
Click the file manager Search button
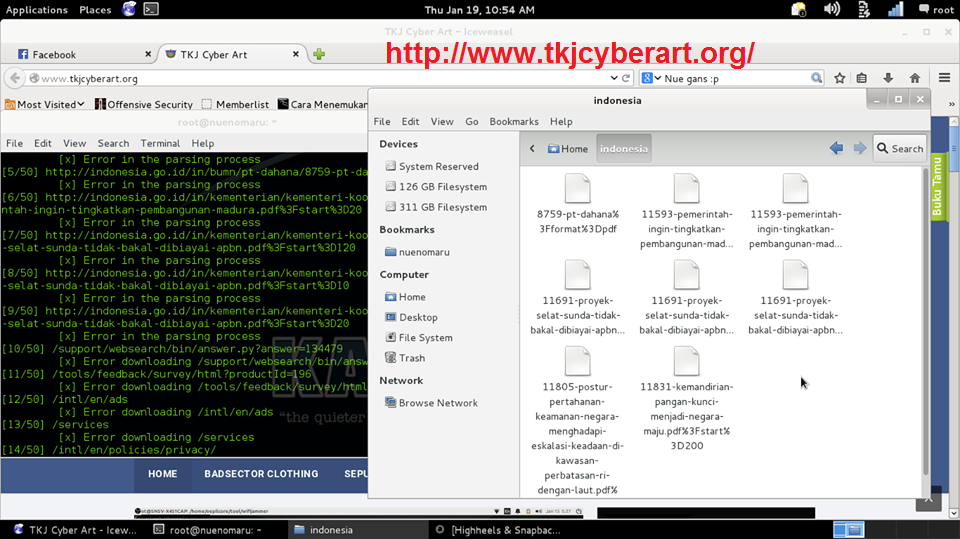click(x=899, y=148)
